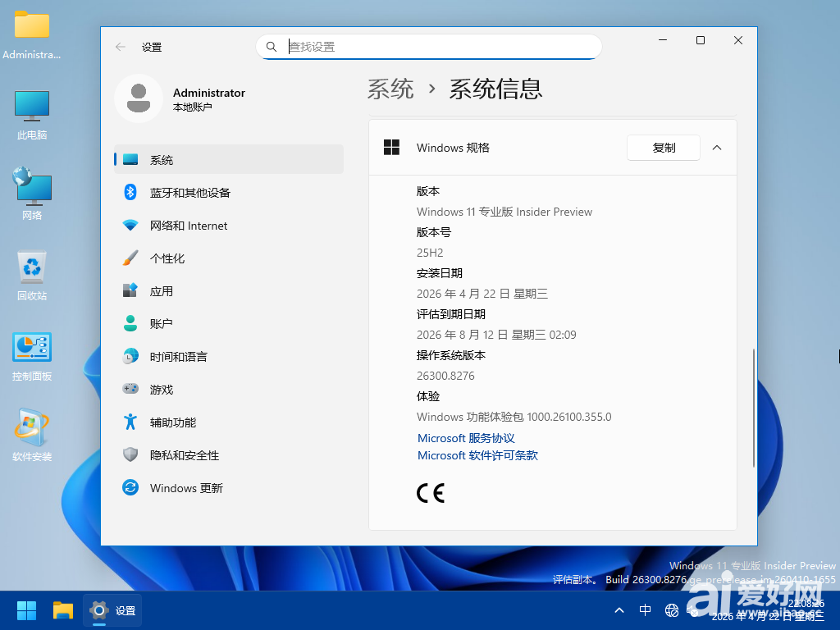Open the 软件安装 desktop icon

32,435
